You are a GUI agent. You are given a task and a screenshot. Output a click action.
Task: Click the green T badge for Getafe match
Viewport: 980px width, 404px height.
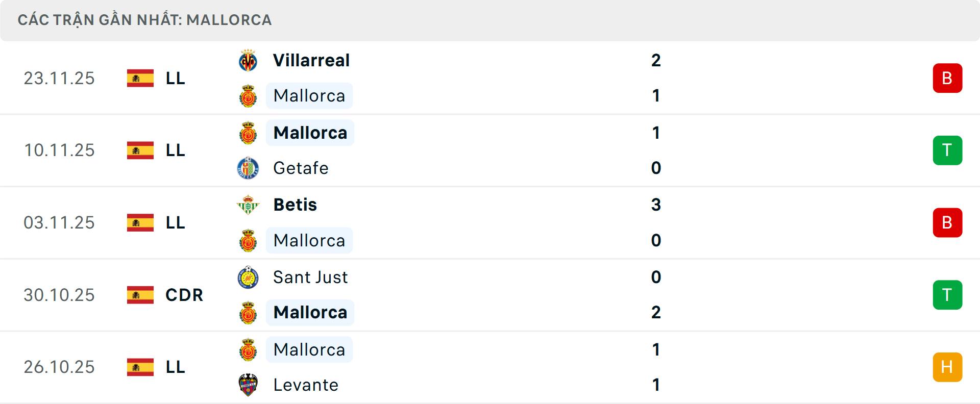(947, 150)
